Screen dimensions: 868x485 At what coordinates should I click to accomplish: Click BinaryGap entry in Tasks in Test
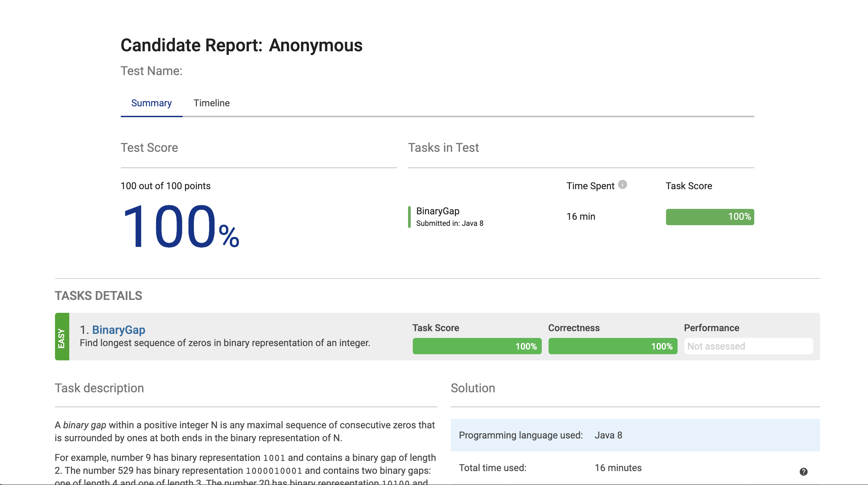pos(438,211)
